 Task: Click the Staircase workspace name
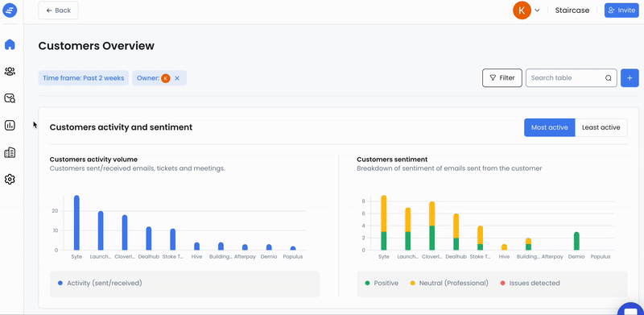572,10
